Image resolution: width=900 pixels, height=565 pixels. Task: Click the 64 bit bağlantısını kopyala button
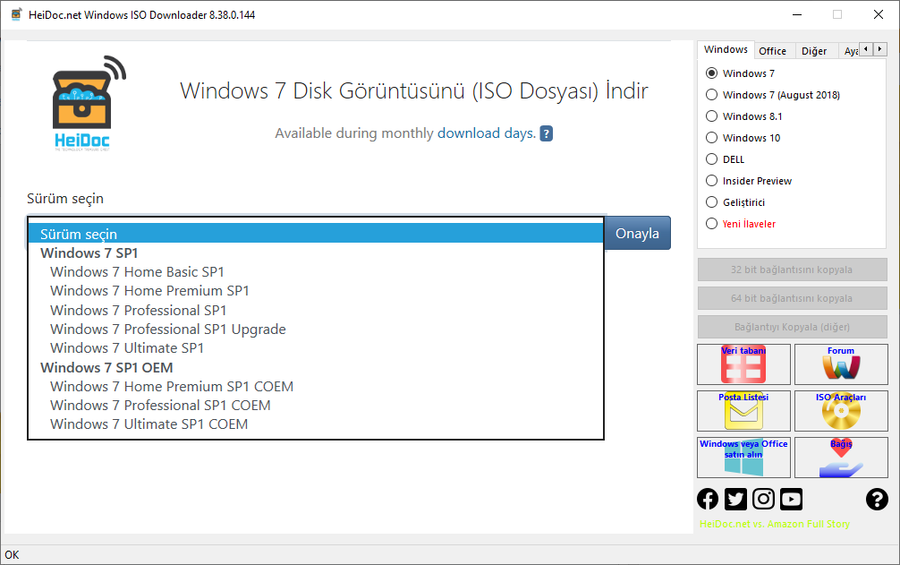792,298
